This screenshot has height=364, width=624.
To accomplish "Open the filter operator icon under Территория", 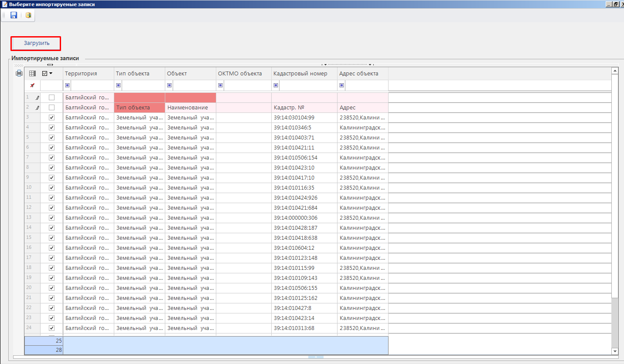I will click(67, 85).
